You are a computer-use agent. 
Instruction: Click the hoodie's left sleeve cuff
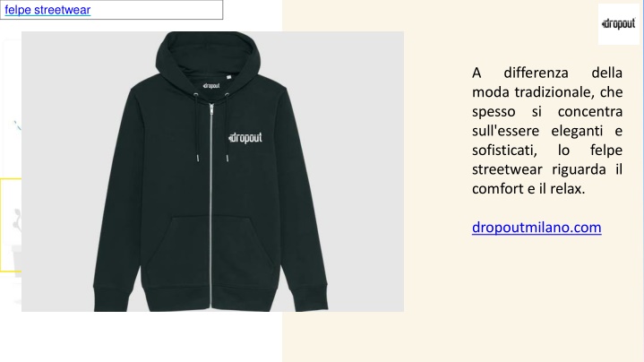[x=106, y=299]
